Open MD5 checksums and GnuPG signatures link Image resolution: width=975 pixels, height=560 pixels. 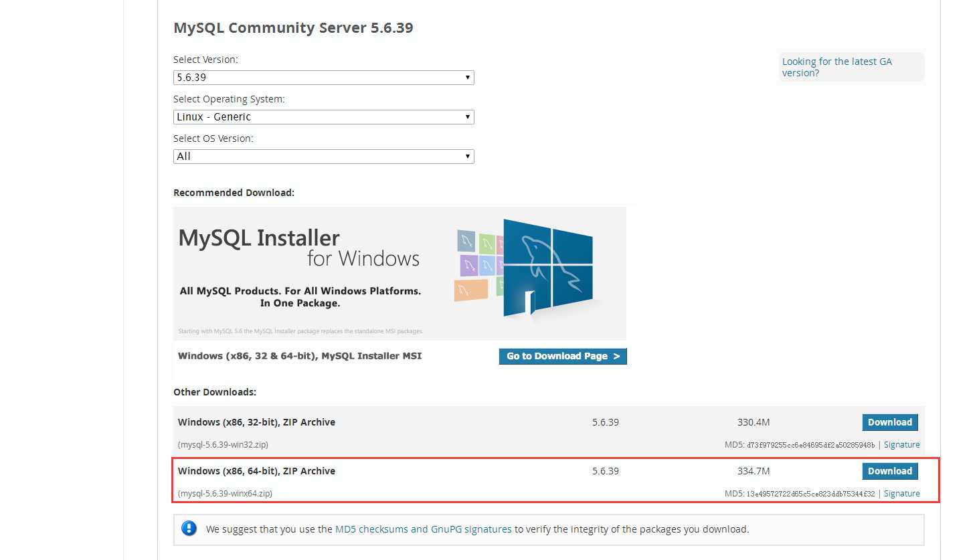tap(423, 529)
